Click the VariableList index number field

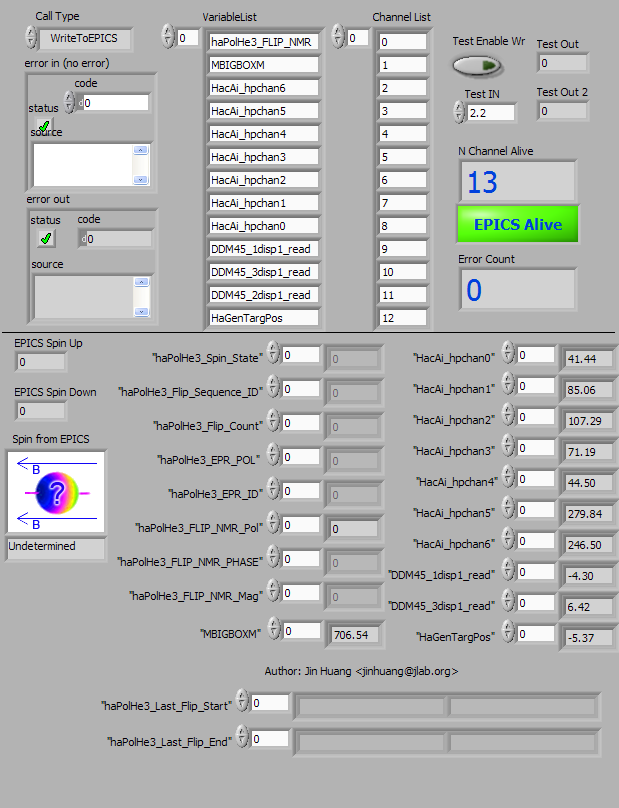(x=188, y=38)
